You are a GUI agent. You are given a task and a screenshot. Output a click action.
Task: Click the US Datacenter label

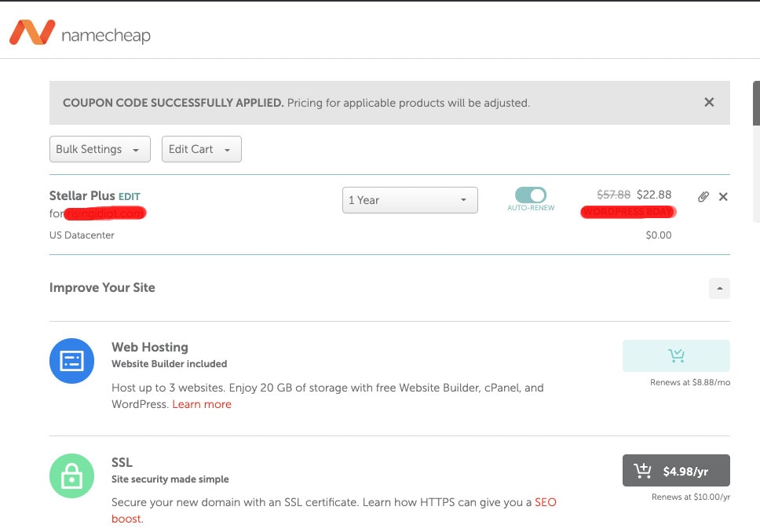point(82,235)
